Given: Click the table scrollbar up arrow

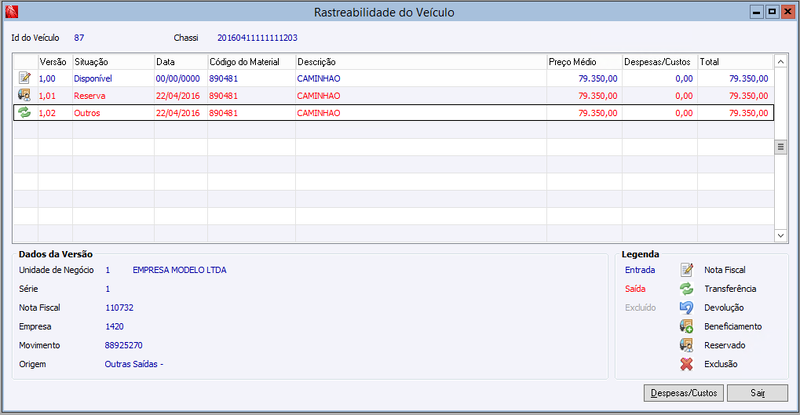Looking at the screenshot, I should coord(781,62).
